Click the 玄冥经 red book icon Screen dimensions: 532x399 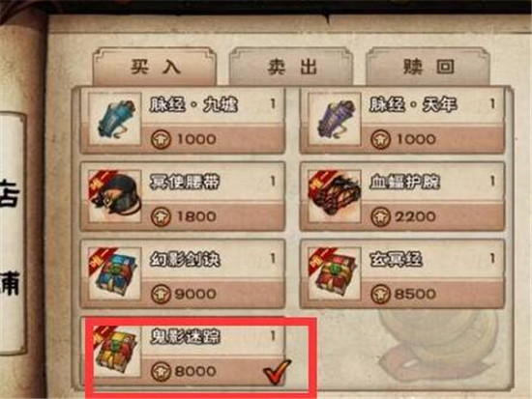(x=335, y=273)
